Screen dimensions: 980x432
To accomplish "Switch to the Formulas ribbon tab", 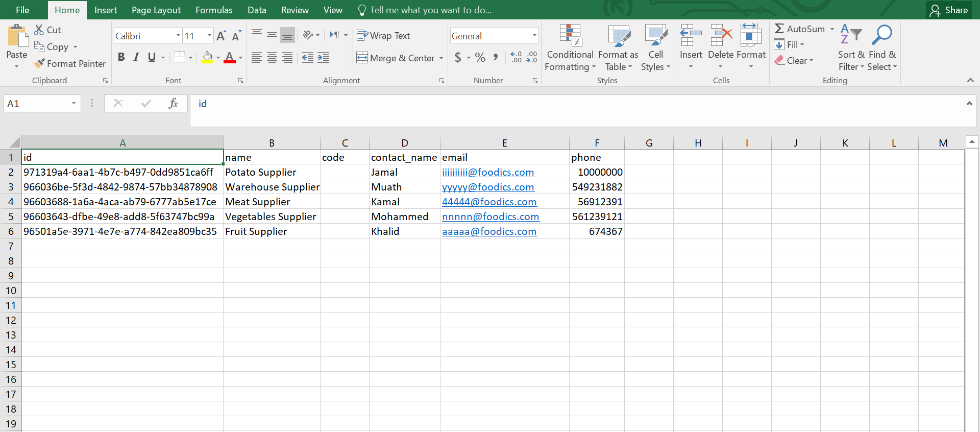I will (x=214, y=10).
